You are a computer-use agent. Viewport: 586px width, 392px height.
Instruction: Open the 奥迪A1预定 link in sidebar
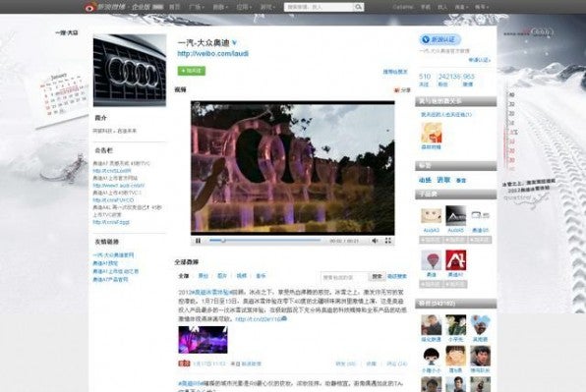coord(105,263)
